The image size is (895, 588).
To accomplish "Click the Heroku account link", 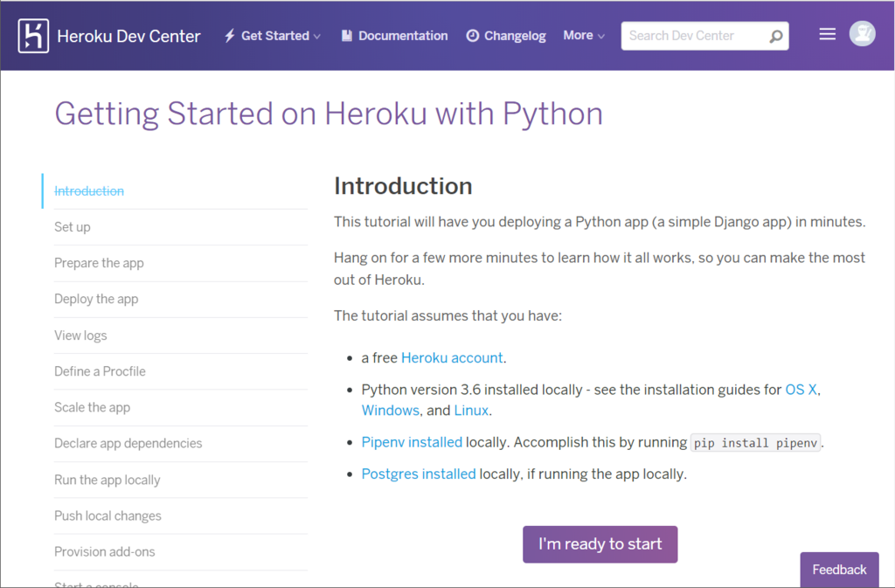I will coord(452,358).
